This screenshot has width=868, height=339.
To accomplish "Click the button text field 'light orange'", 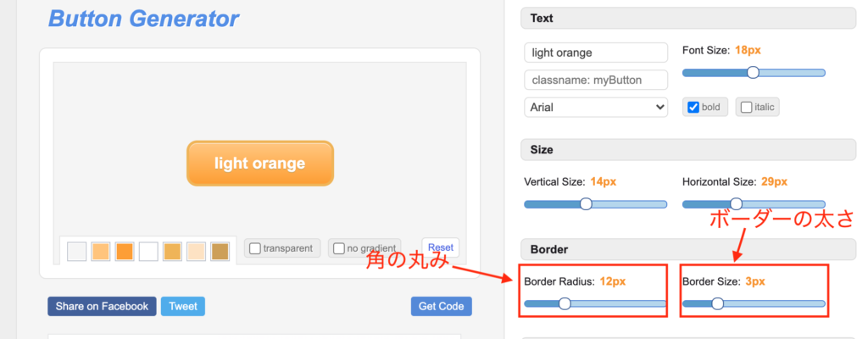I will [x=596, y=53].
